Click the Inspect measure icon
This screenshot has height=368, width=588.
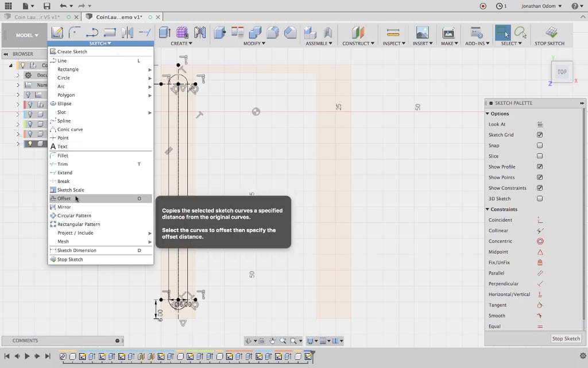(x=393, y=33)
